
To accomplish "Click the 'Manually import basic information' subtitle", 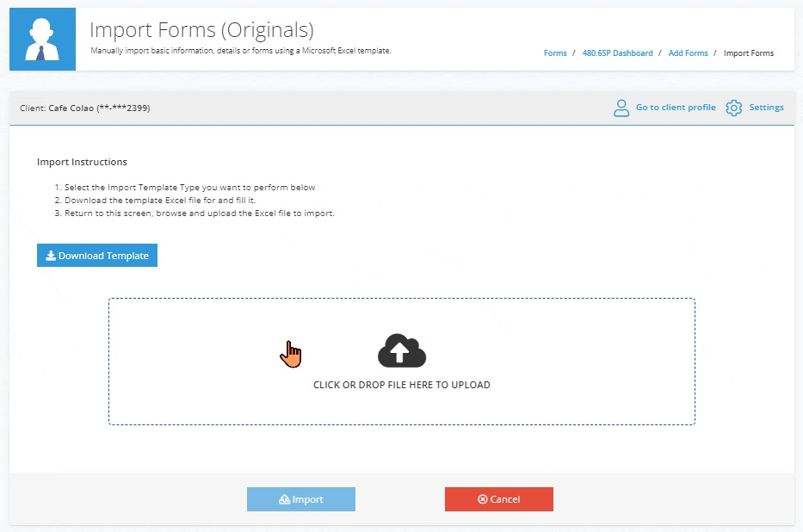I will tap(241, 51).
